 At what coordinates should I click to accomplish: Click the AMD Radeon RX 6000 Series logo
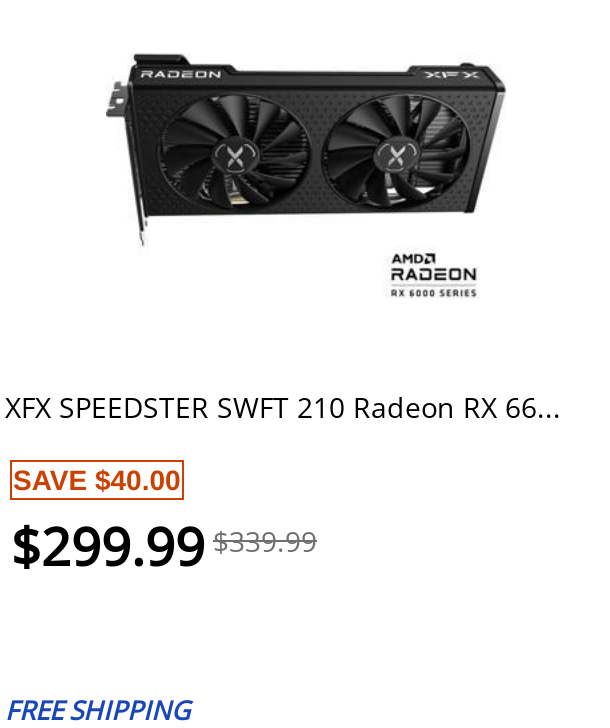point(434,275)
